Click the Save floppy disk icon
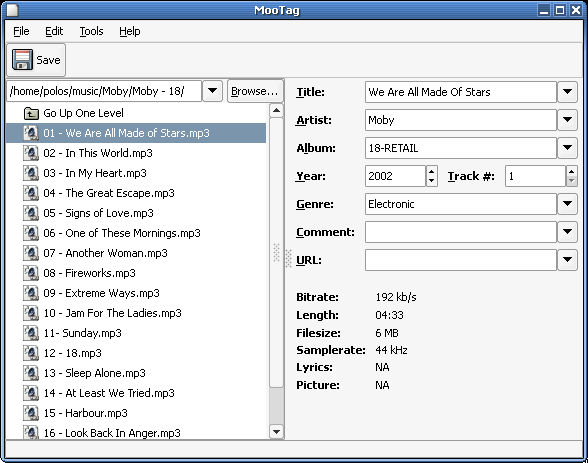The height and width of the screenshot is (463, 588). pos(22,60)
